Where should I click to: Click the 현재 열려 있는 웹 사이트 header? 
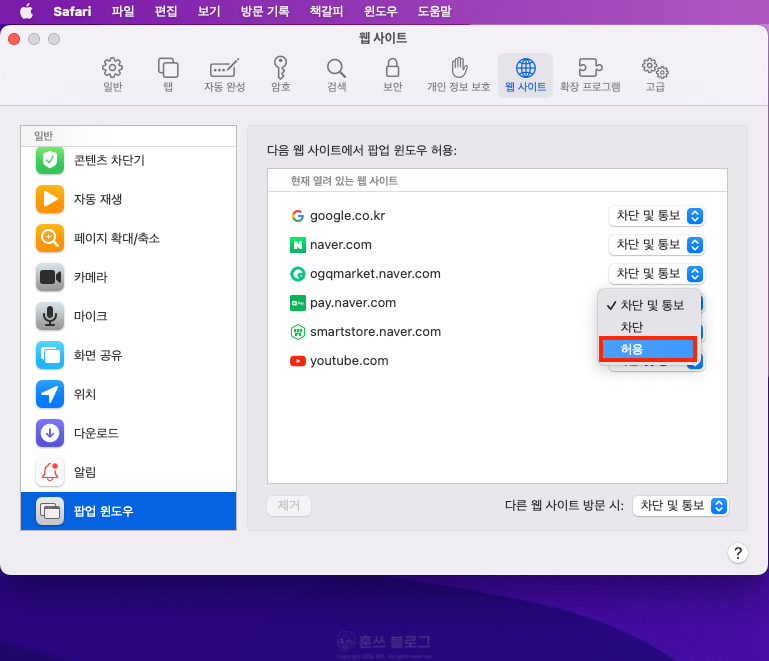point(344,181)
